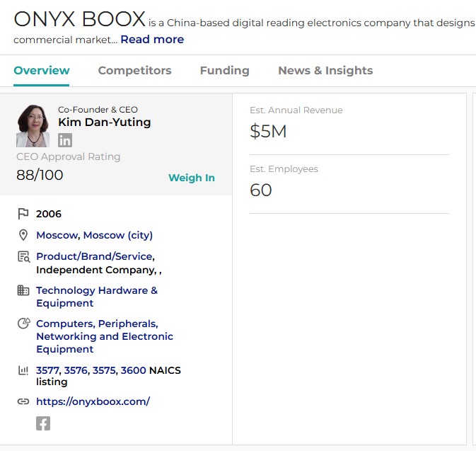Click the Independent Company text
The image size is (476, 451).
(96, 270)
